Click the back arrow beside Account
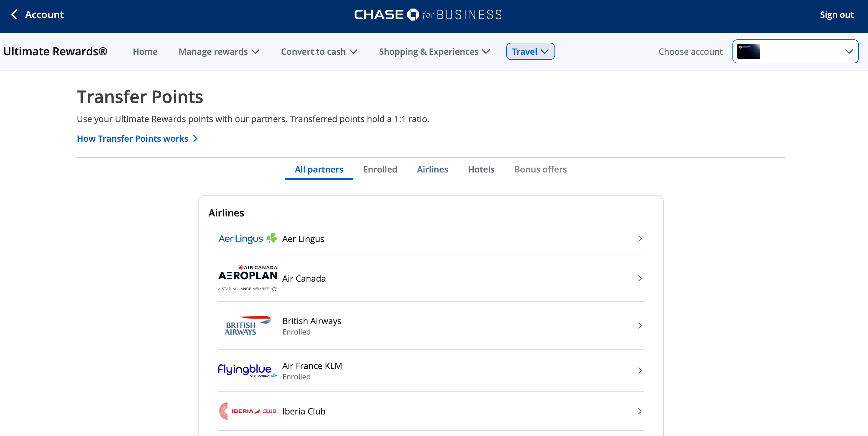The width and height of the screenshot is (868, 436). pos(14,14)
